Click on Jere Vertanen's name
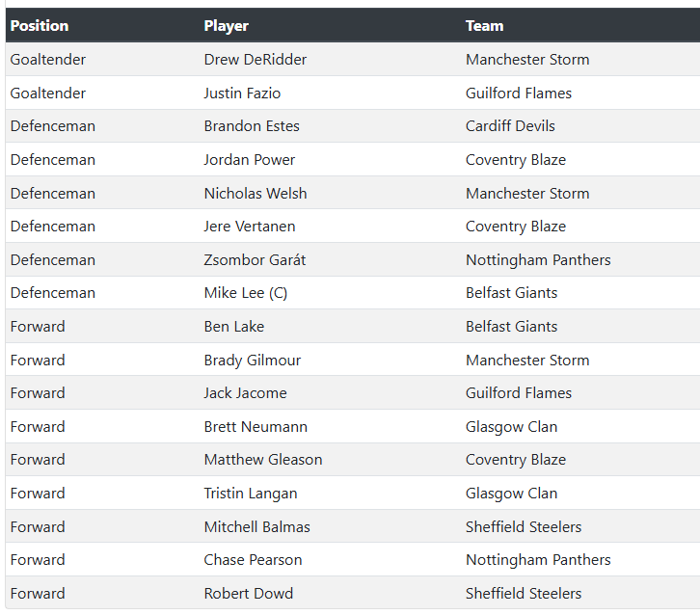 [x=250, y=227]
